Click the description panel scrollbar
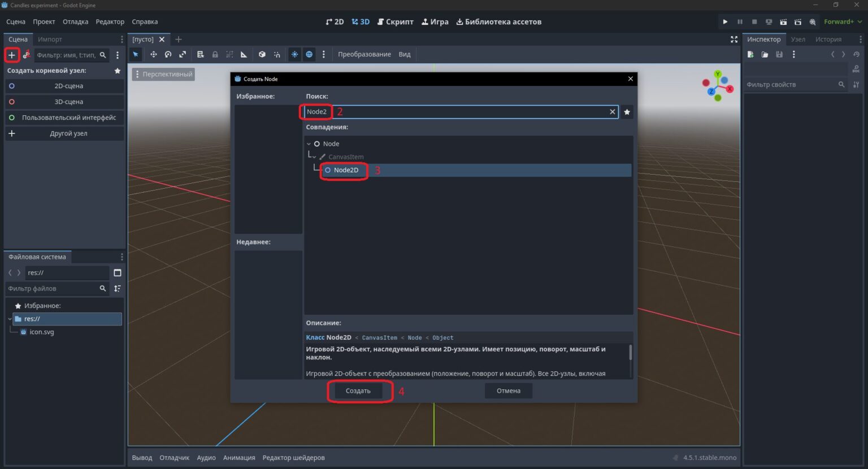The image size is (868, 469). [x=630, y=353]
